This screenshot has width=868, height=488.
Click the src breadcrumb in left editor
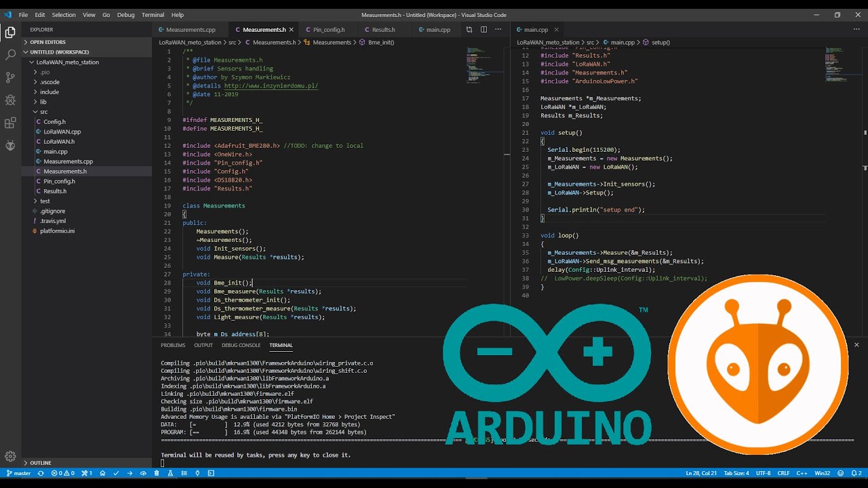232,42
